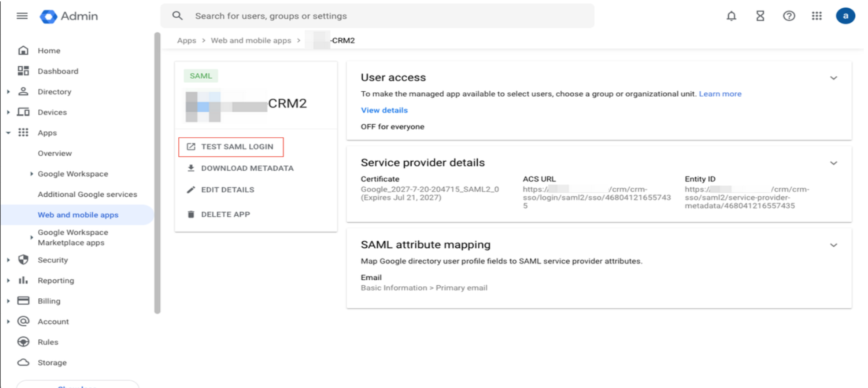Expand SAML attribute mapping chevron
Screen dimensions: 868x388
tap(833, 245)
